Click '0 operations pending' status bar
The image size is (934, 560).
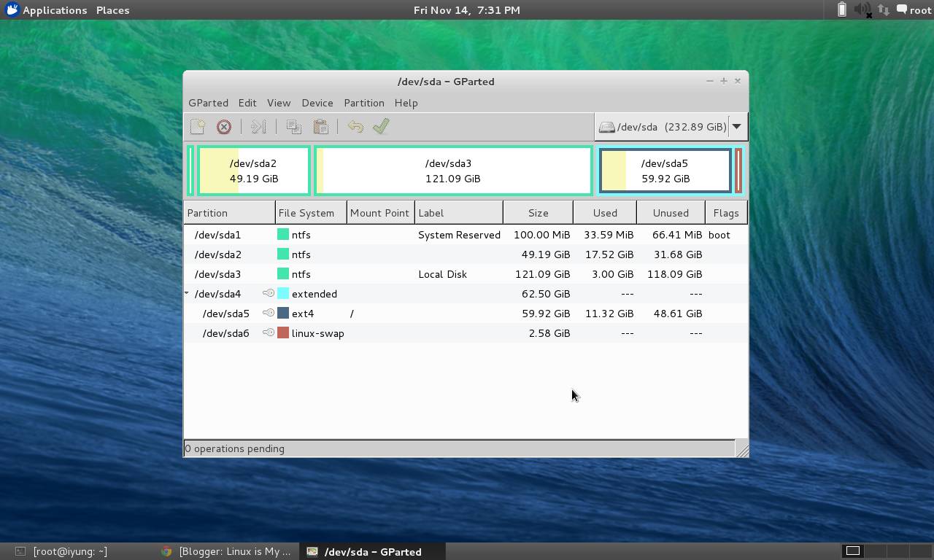coord(458,448)
